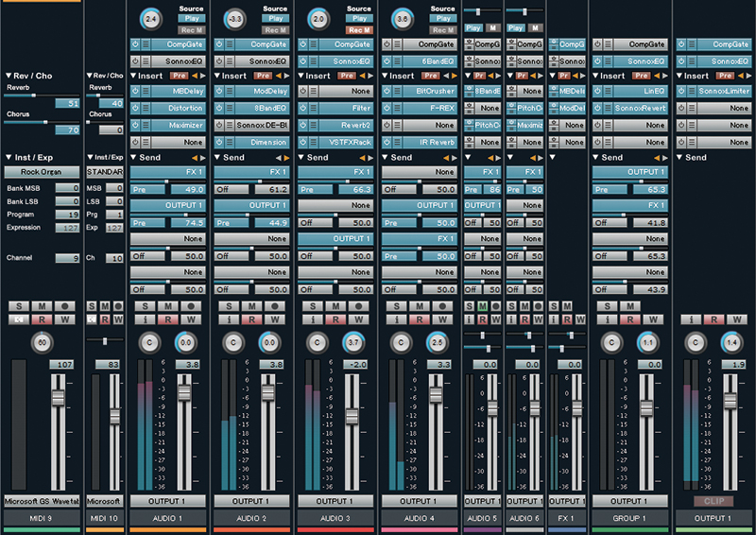Click AUDIO 1 insert section left arrow

coord(195,76)
